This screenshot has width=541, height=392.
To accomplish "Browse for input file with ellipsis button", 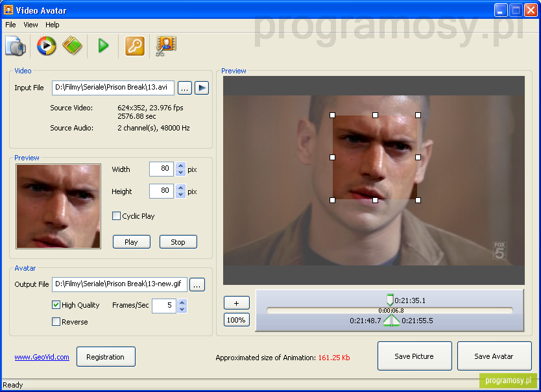I will 185,88.
